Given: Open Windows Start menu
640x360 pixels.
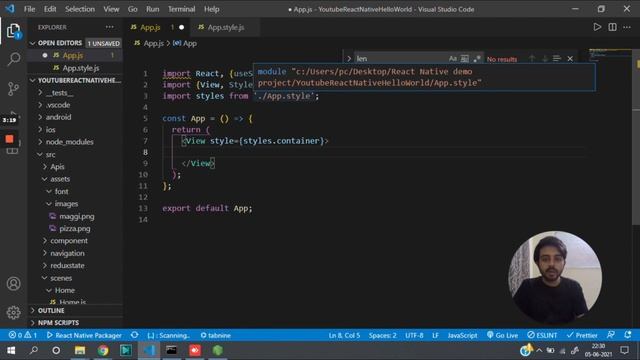Looking at the screenshot, I should [x=11, y=350].
